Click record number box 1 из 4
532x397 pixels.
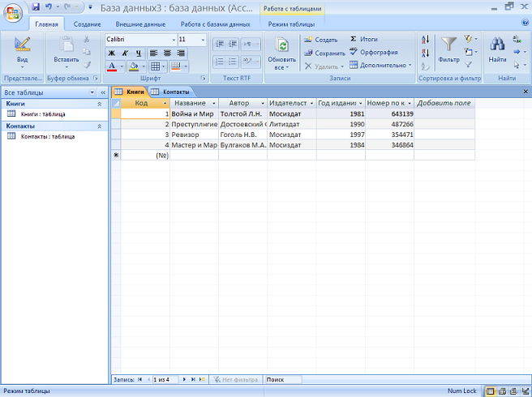tap(165, 380)
